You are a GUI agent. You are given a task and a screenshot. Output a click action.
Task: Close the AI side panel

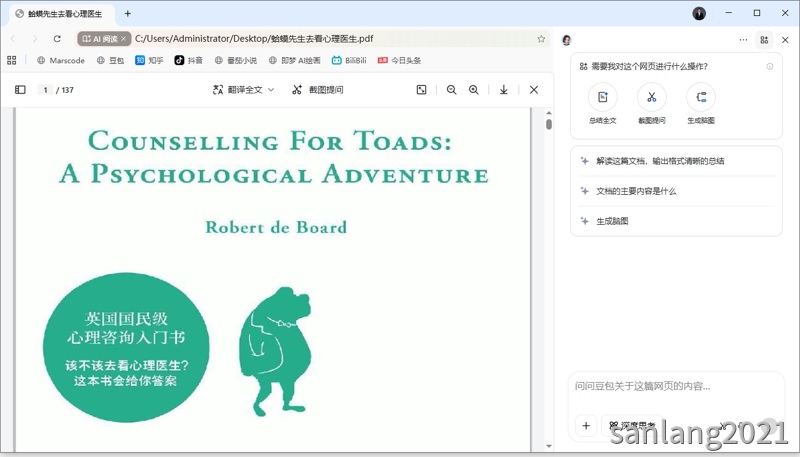click(785, 40)
